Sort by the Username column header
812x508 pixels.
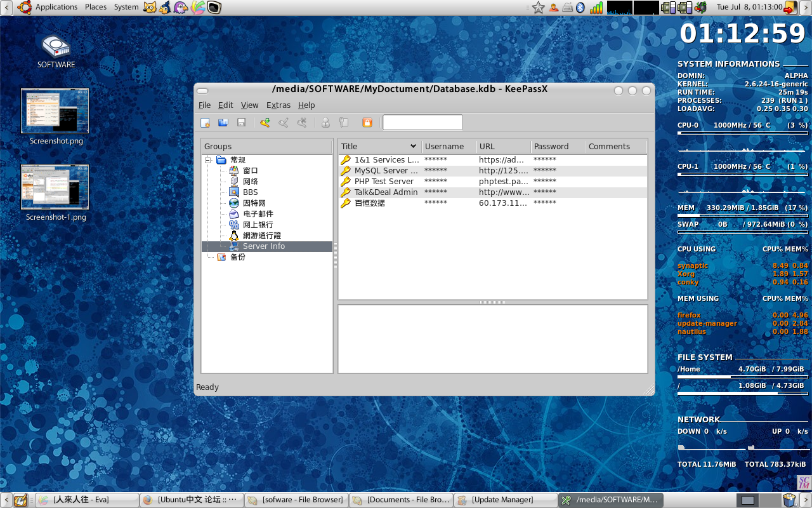[x=449, y=147]
